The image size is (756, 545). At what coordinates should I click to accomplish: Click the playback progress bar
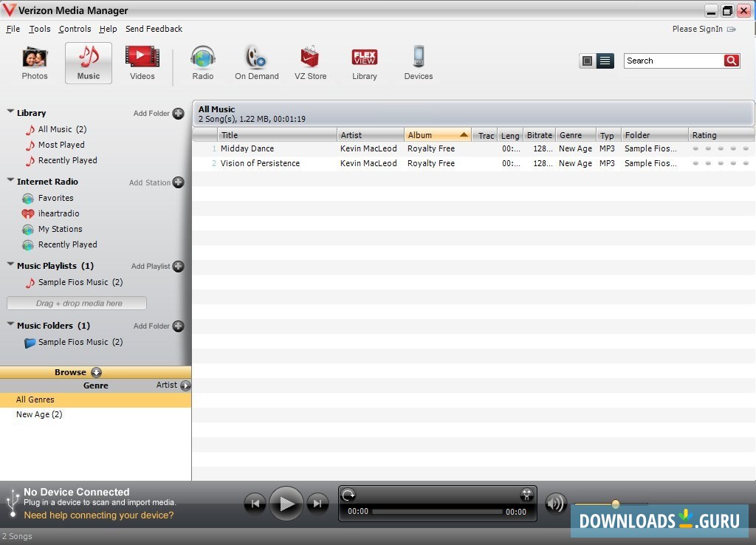437,511
